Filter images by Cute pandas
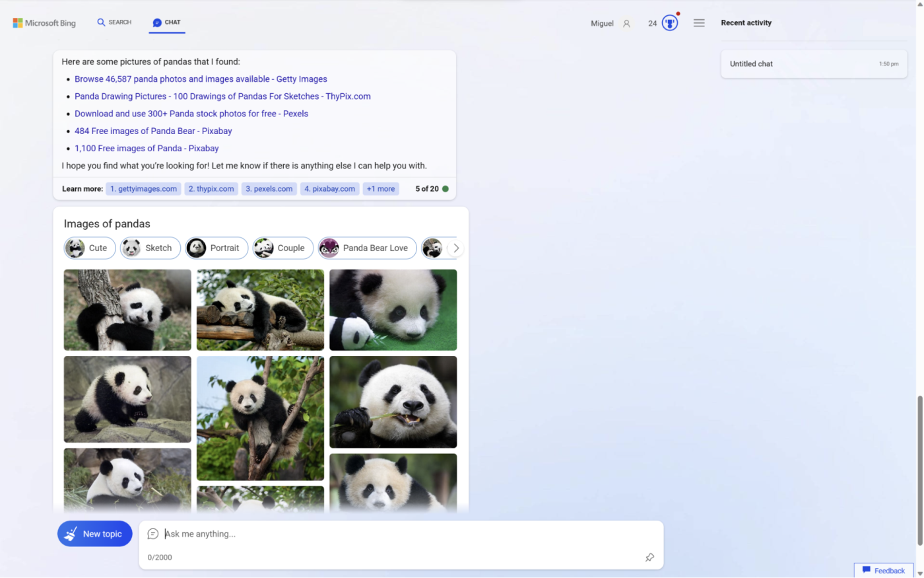 coord(89,248)
